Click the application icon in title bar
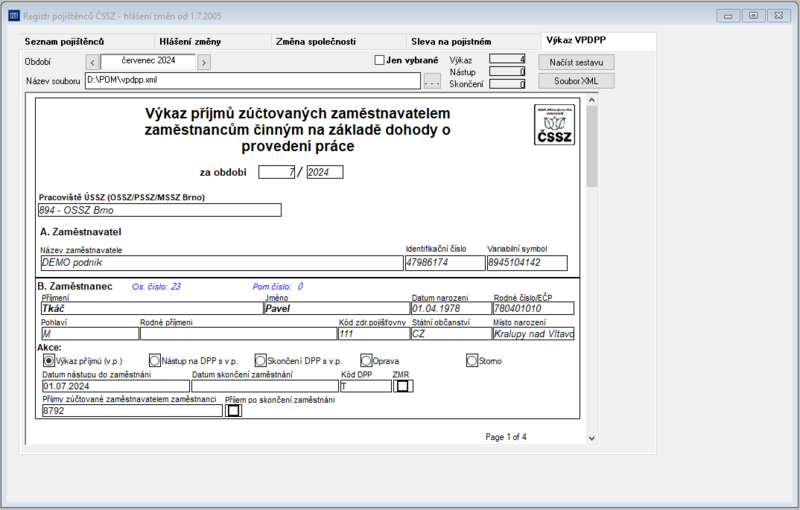This screenshot has height=510, width=800. point(14,16)
